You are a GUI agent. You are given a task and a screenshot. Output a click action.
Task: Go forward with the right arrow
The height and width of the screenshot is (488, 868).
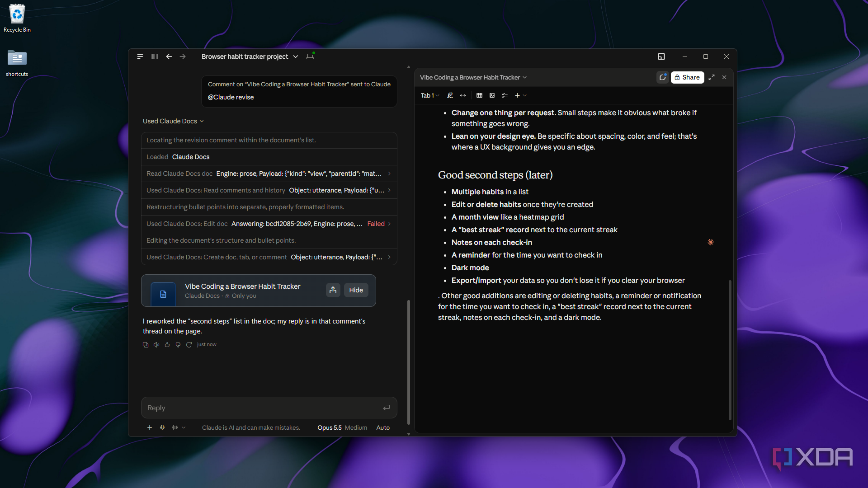tap(183, 56)
